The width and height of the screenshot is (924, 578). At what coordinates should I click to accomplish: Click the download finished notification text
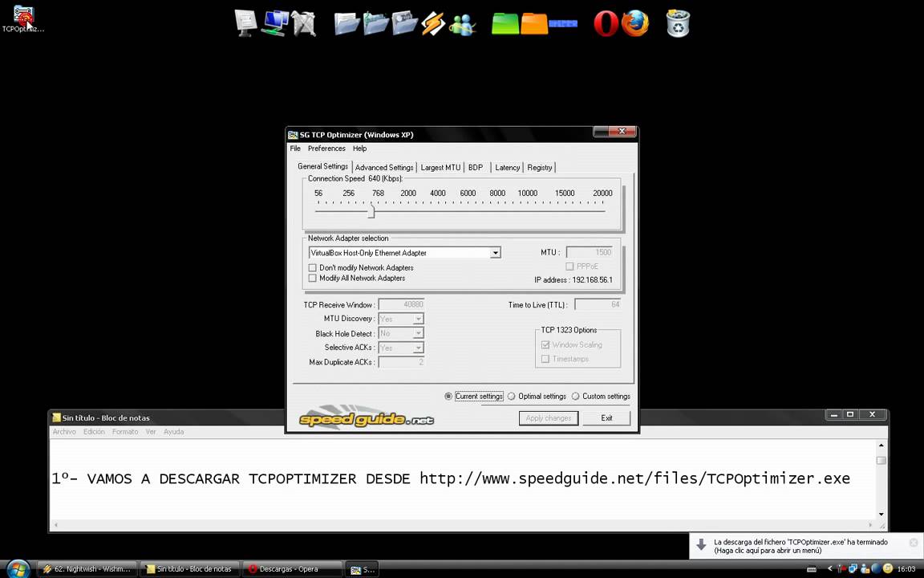coord(800,546)
